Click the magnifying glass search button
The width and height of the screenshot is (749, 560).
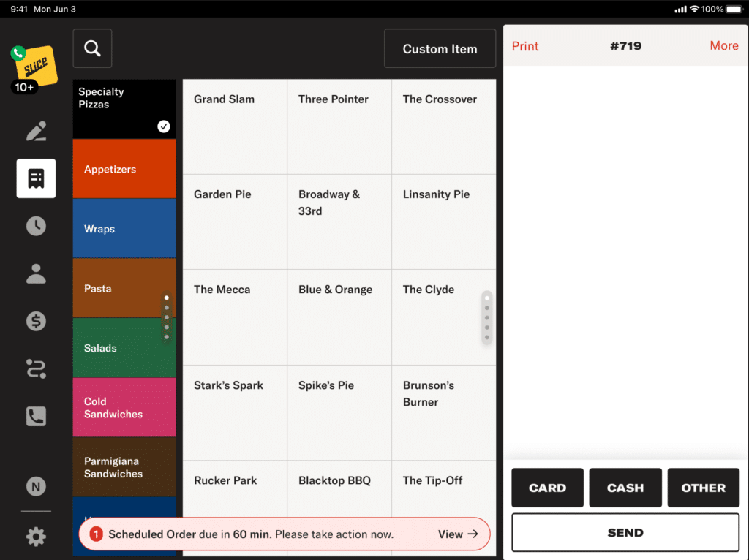93,48
